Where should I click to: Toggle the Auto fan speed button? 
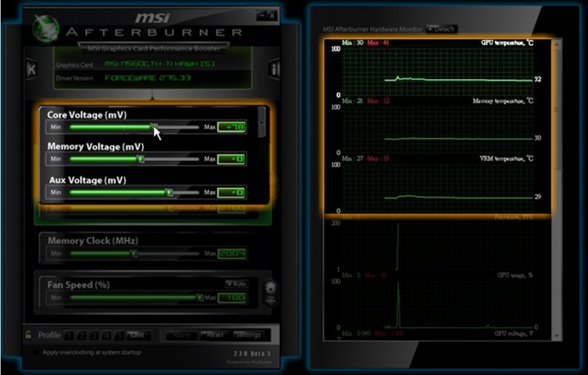[x=236, y=283]
